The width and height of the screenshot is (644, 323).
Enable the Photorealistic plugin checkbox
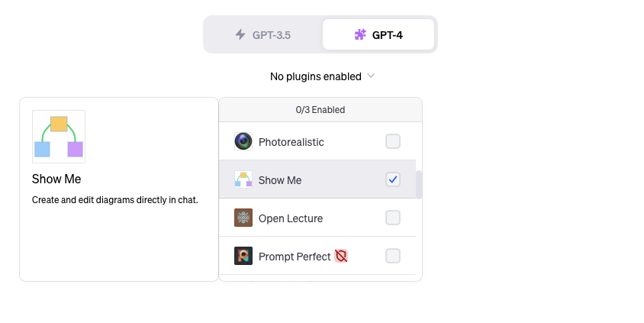point(393,141)
